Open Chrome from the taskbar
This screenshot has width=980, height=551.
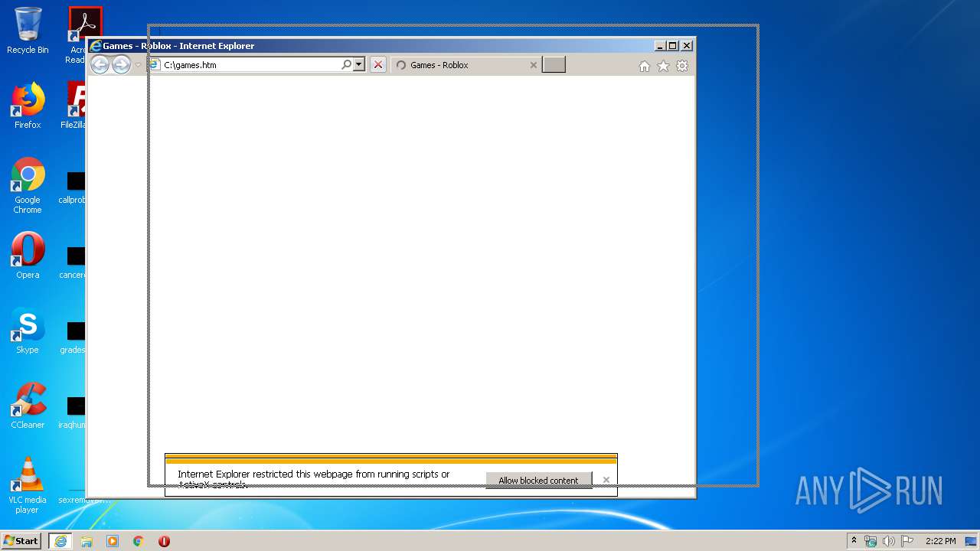pos(139,541)
